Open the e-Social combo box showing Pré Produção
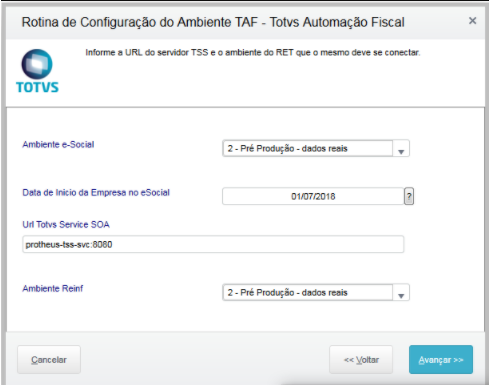Image resolution: width=491 pixels, height=386 pixels. point(316,148)
